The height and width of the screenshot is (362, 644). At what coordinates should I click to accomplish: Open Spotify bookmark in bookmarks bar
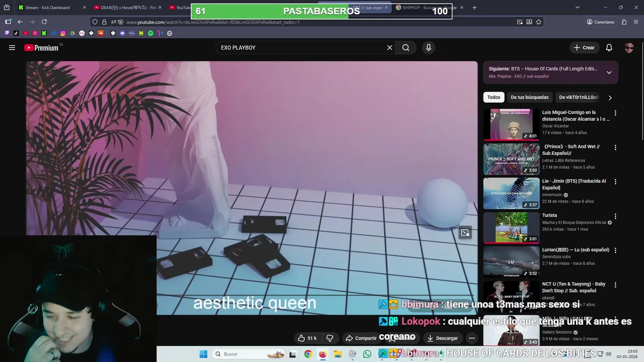[x=150, y=33]
